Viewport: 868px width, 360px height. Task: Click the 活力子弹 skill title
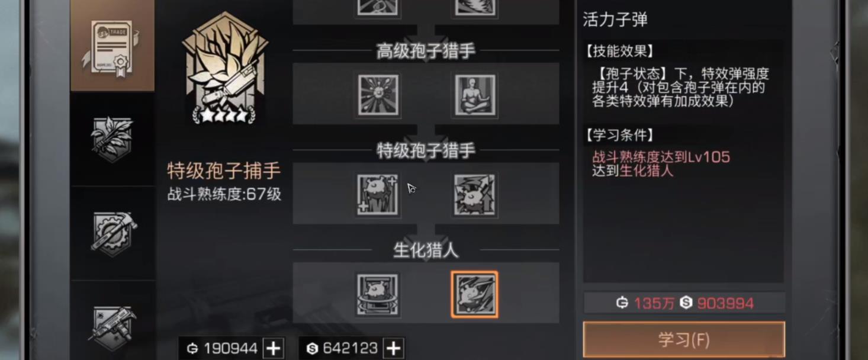[x=615, y=20]
